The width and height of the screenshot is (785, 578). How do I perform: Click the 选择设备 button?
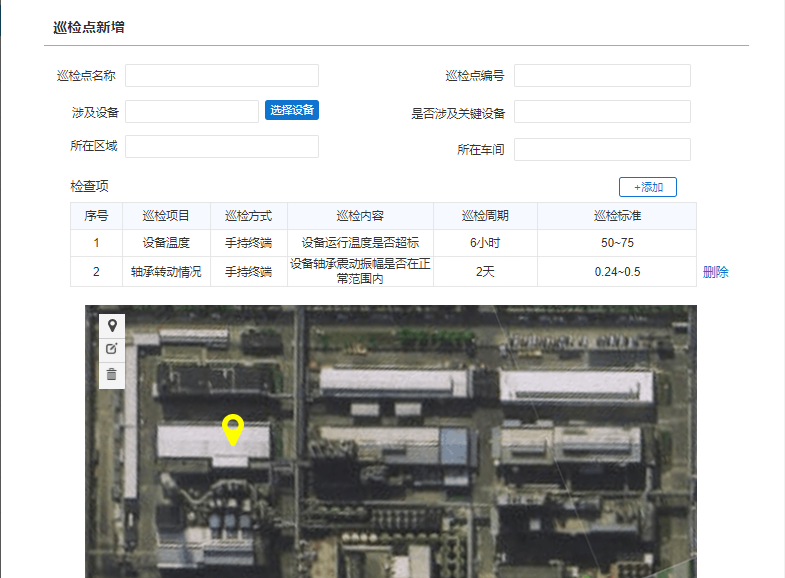[292, 110]
